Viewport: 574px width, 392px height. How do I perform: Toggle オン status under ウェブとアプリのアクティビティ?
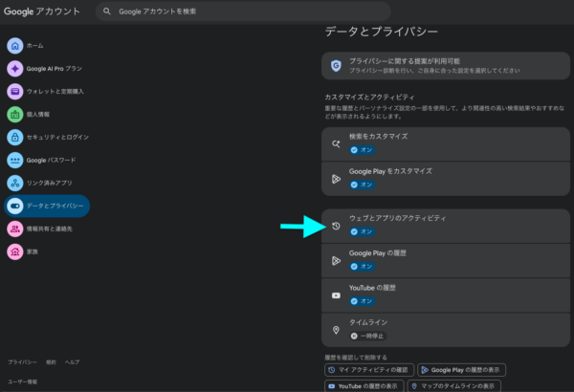[362, 231]
